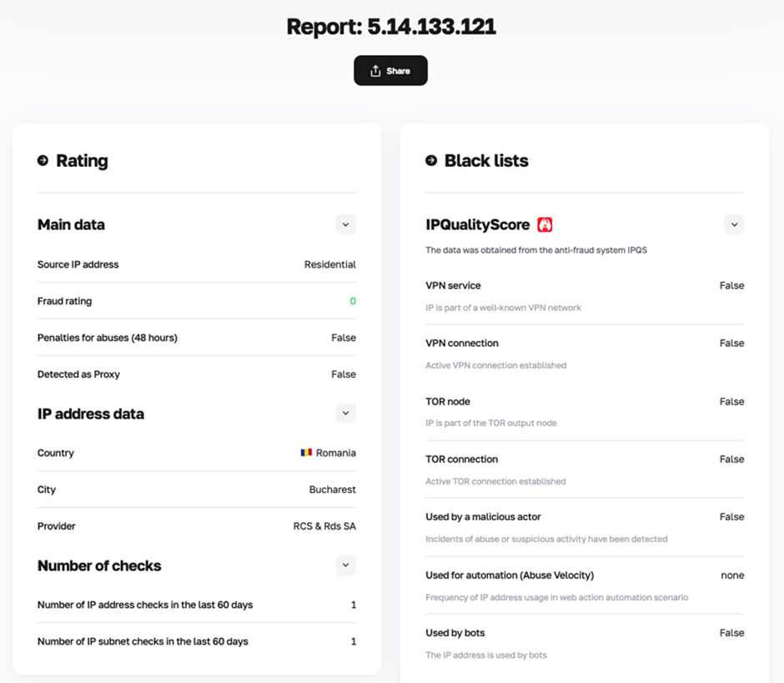The image size is (784, 683).
Task: Select the report title Report: 5.14.133.121
Action: (x=391, y=27)
